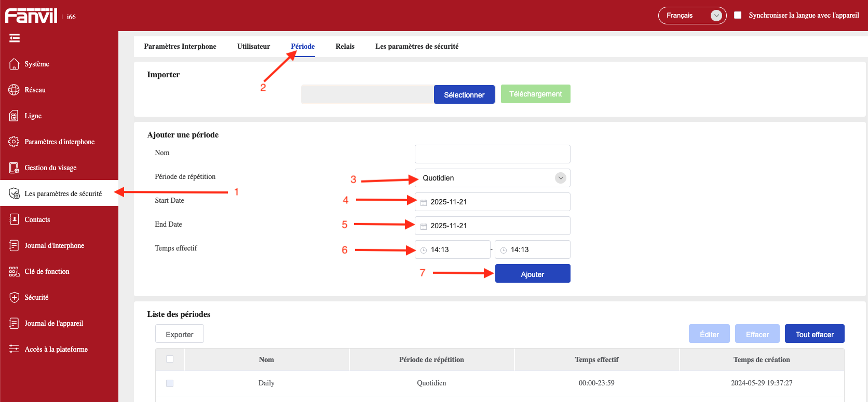Check the select-all box in table header
Image resolution: width=868 pixels, height=402 pixels.
tap(170, 359)
